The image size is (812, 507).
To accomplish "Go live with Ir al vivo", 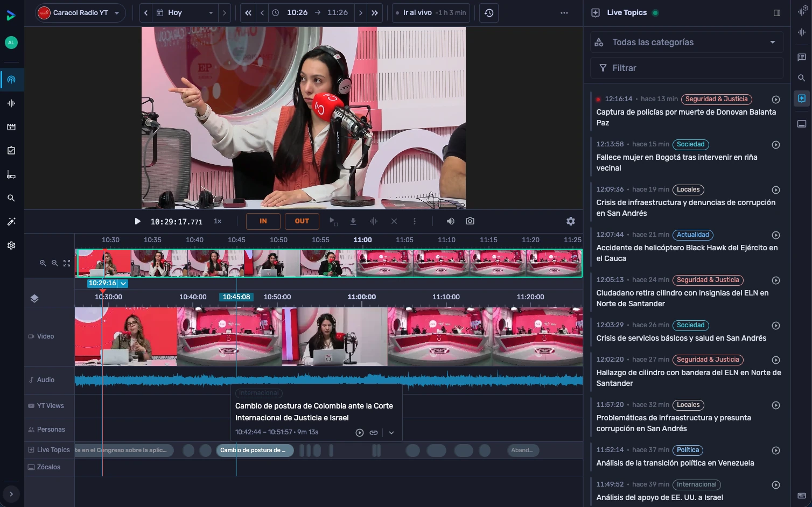I will (431, 13).
